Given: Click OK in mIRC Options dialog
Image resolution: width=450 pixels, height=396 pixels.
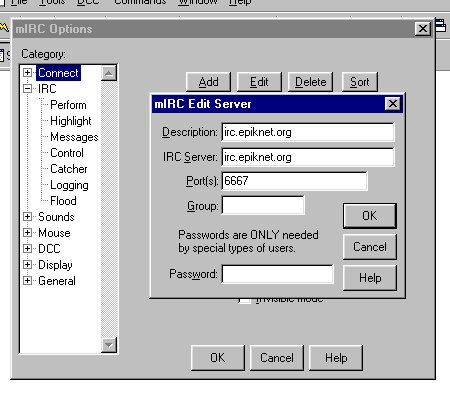Looking at the screenshot, I should (218, 358).
